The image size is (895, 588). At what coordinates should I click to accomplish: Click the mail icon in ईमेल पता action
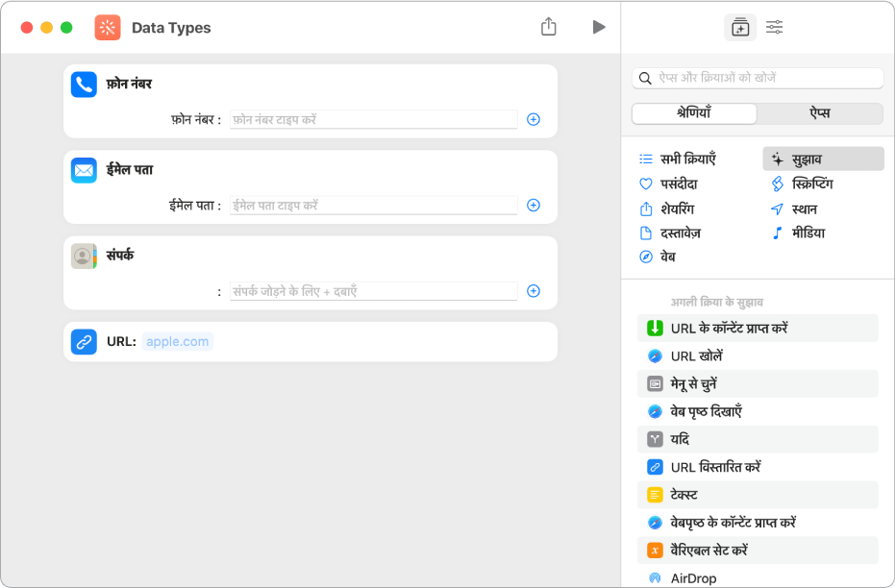click(x=84, y=170)
